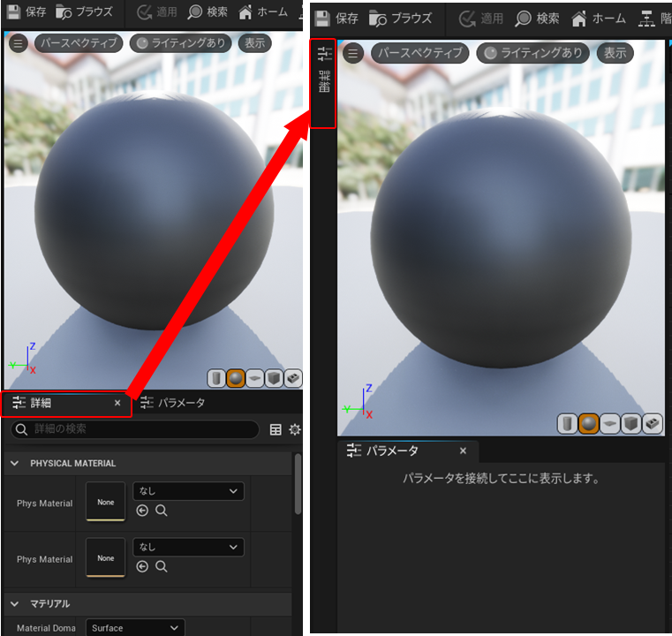Open the second Phys Material なし dropdown
Screen dimensions: 672x636
coord(189,548)
